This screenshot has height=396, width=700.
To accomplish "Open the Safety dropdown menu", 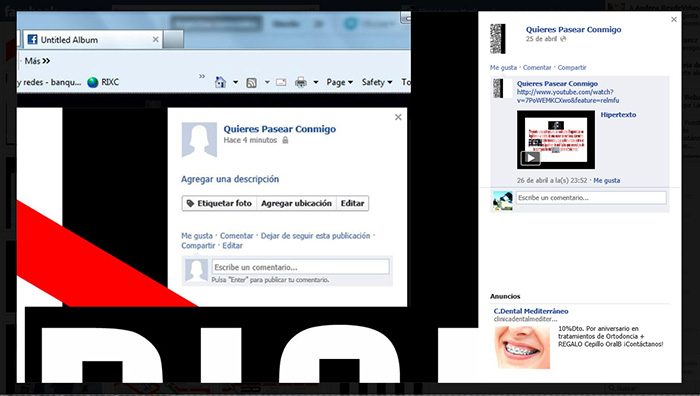I will click(x=377, y=82).
